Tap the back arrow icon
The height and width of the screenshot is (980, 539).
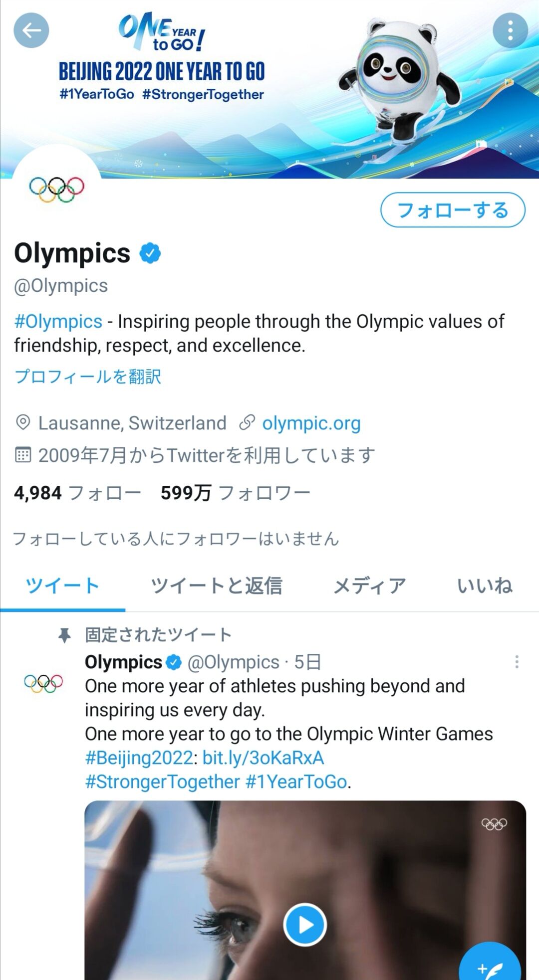[x=31, y=31]
